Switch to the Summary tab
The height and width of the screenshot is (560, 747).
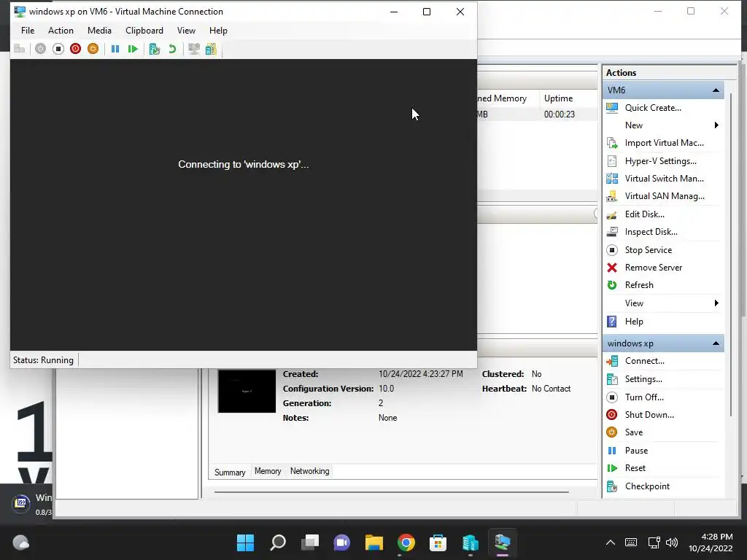pyautogui.click(x=230, y=472)
